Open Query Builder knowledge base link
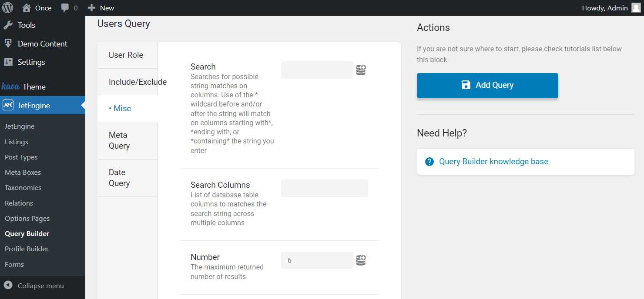The width and height of the screenshot is (644, 299). pyautogui.click(x=493, y=162)
